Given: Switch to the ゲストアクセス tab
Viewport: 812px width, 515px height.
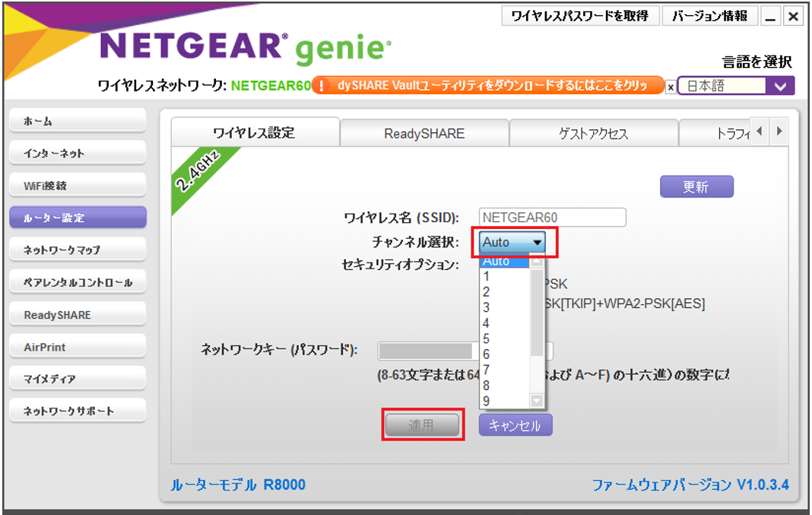Looking at the screenshot, I should tap(594, 134).
